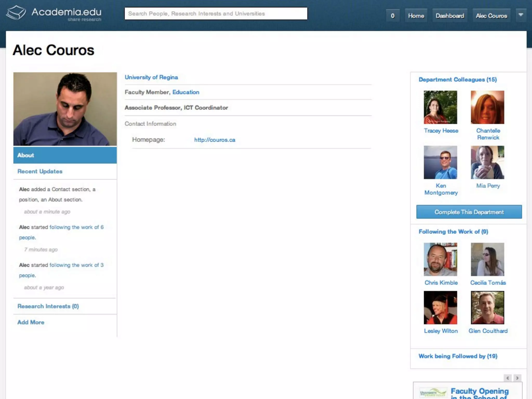The height and width of the screenshot is (399, 532).
Task: Open Chantelle Renwick's profile photo
Action: [487, 107]
